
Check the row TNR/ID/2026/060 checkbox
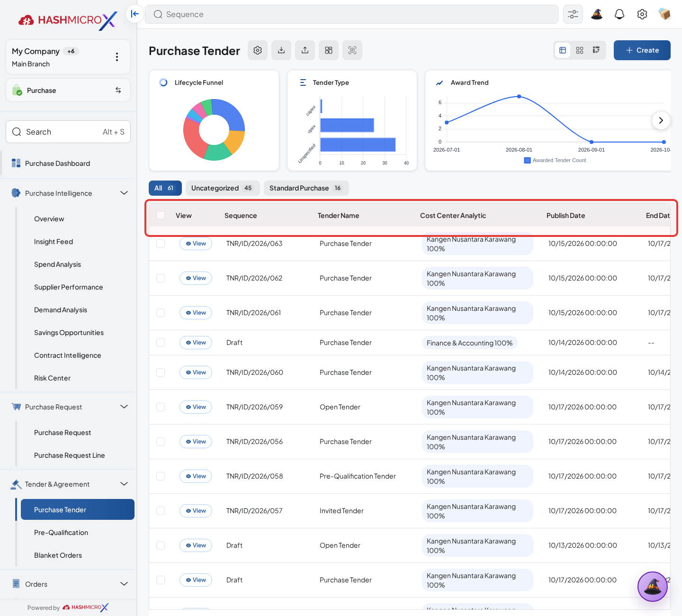point(161,372)
